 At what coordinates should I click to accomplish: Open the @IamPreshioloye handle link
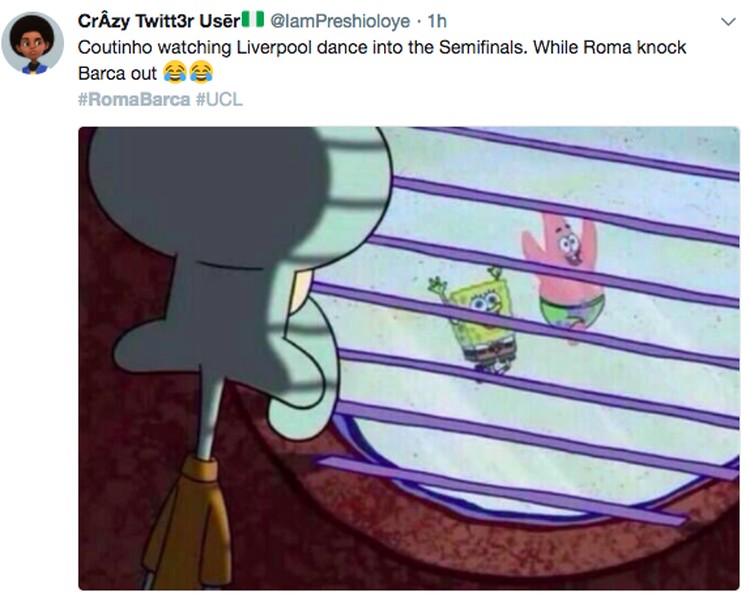coord(340,21)
